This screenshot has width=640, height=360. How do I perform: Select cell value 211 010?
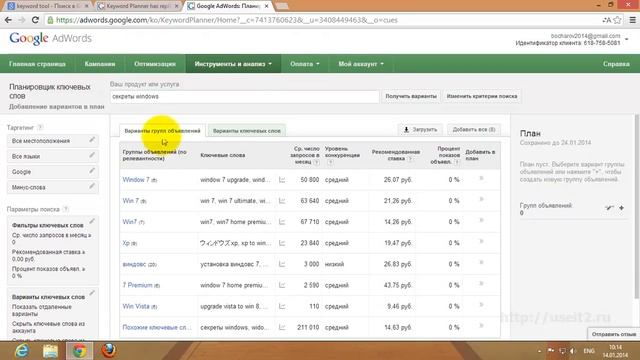(x=308, y=327)
